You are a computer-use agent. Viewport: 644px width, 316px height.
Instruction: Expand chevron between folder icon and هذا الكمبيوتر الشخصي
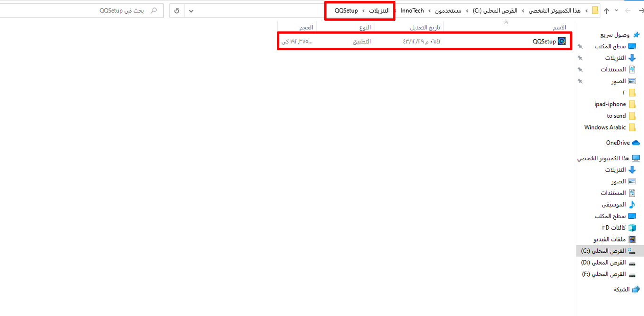tap(586, 10)
